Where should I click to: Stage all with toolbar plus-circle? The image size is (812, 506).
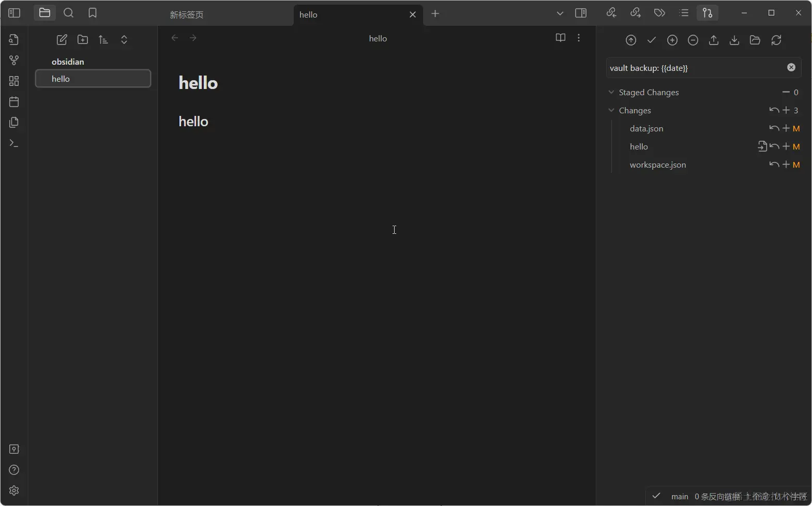coord(672,40)
